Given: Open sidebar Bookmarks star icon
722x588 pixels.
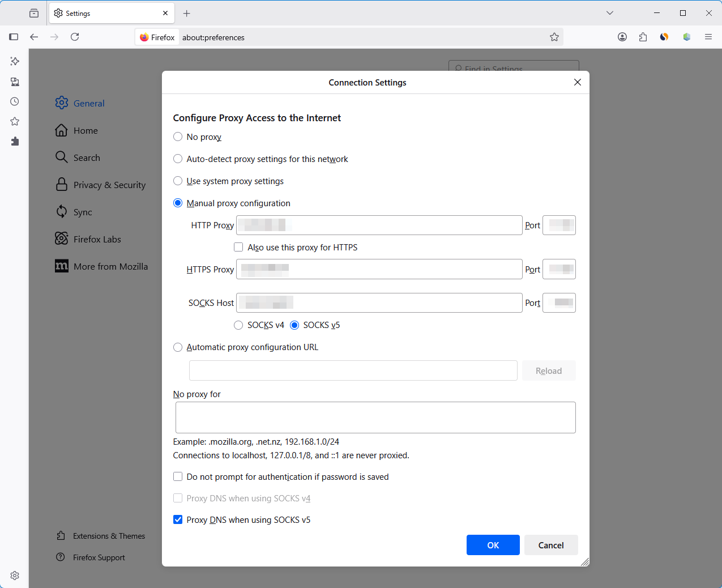Looking at the screenshot, I should click(x=15, y=121).
